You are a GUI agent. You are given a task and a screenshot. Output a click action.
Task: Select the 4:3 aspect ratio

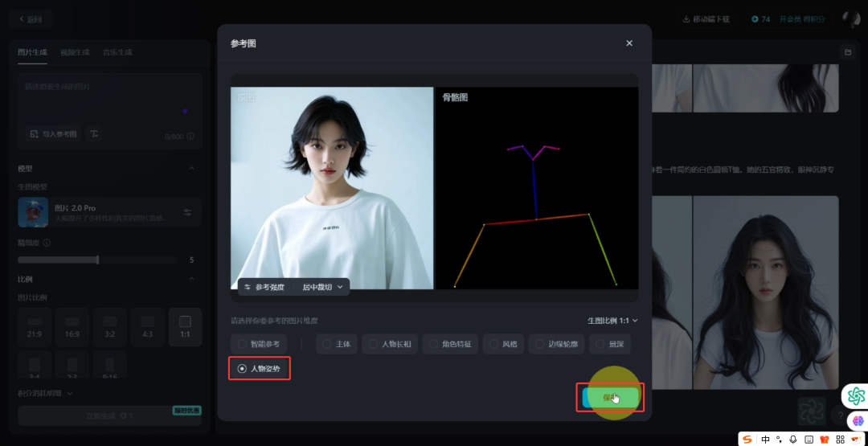pyautogui.click(x=147, y=327)
